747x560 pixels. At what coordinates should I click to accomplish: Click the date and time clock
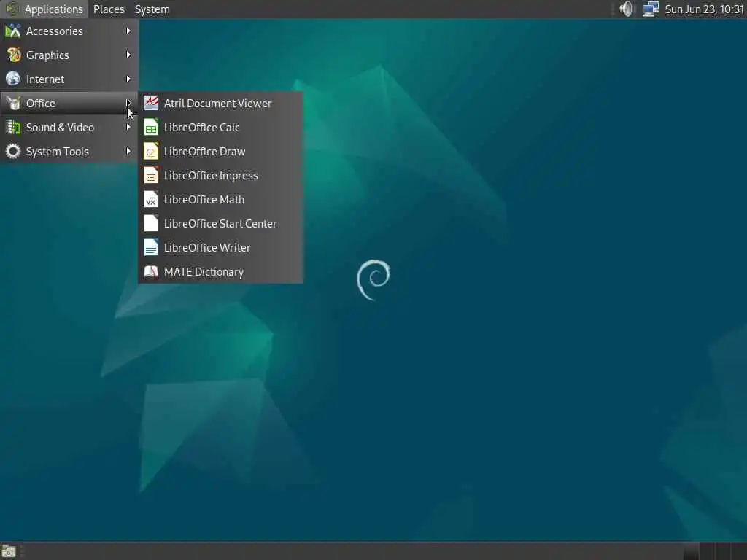tap(704, 9)
